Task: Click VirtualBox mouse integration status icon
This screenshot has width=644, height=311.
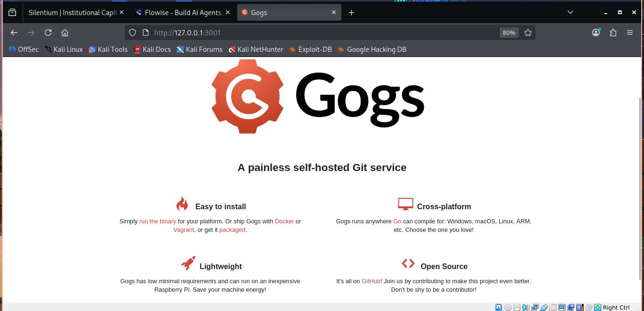Action: (x=589, y=307)
